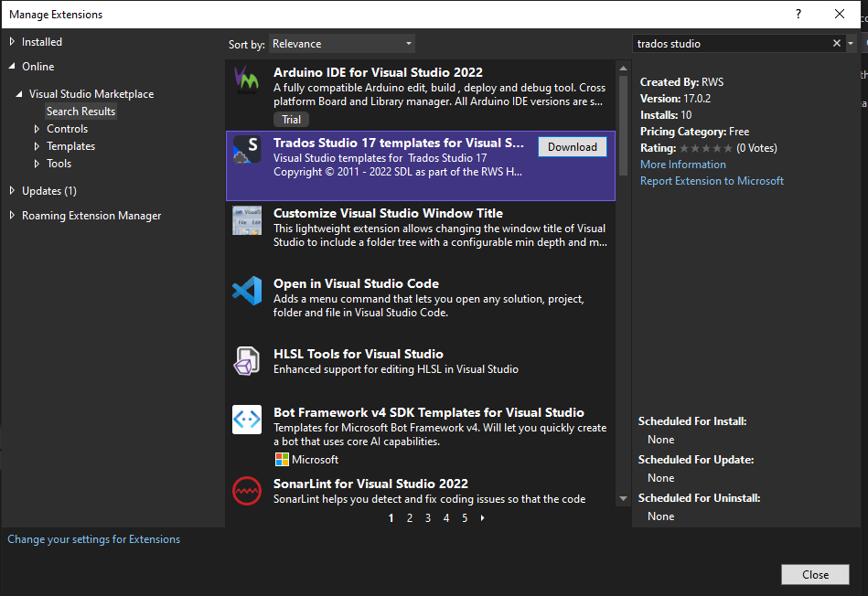The height and width of the screenshot is (596, 868).
Task: Click the Bot Framework SDK Templates icon
Action: pyautogui.click(x=247, y=420)
